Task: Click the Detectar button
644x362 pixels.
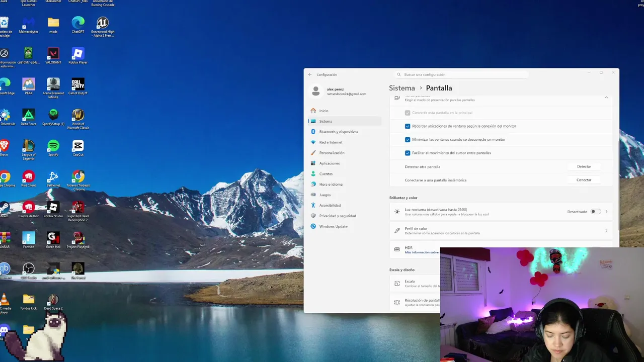Action: tap(584, 166)
